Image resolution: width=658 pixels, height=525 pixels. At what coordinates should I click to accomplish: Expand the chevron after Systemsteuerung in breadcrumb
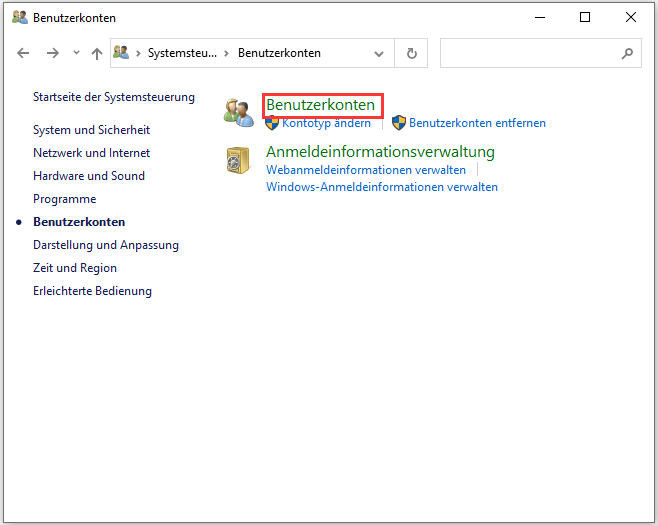(x=227, y=53)
